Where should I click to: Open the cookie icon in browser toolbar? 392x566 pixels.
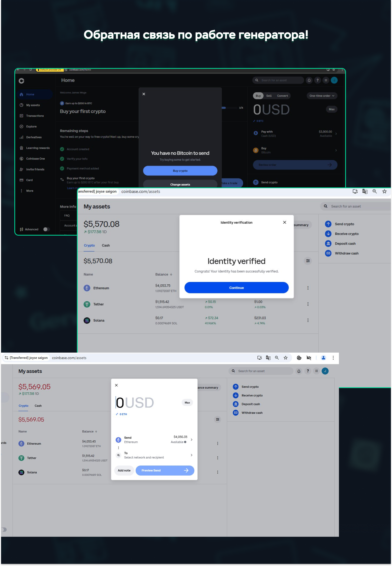[x=299, y=358]
